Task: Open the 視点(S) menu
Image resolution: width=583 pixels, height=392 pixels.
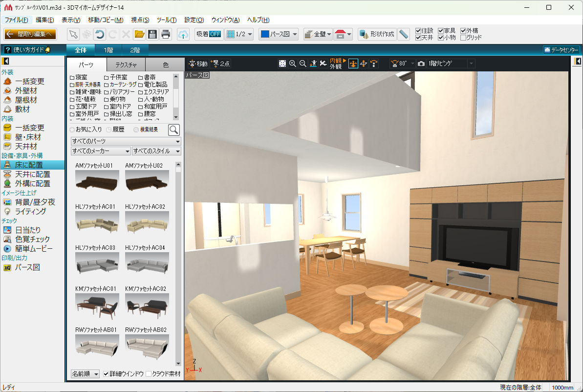Action: [140, 20]
